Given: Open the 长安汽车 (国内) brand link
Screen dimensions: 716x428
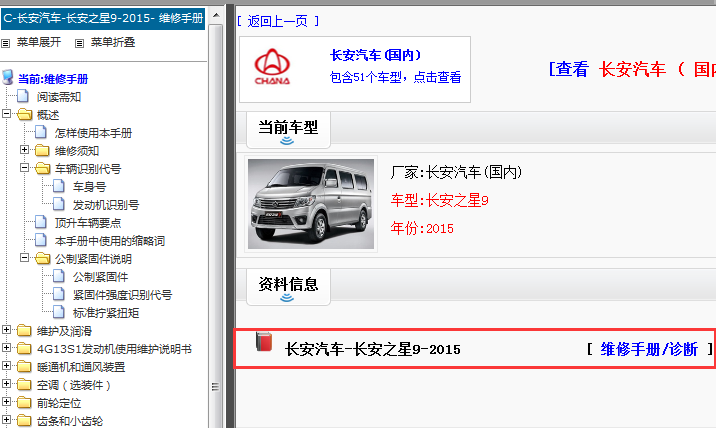Looking at the screenshot, I should click(x=375, y=55).
